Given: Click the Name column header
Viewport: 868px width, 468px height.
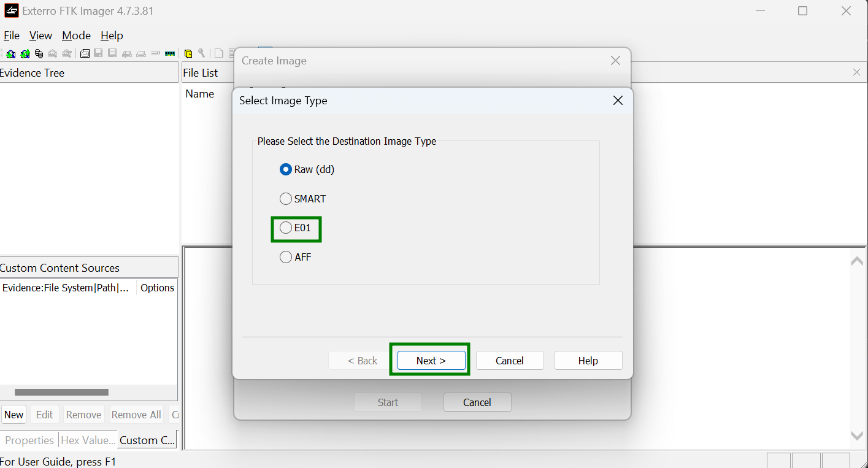Looking at the screenshot, I should (200, 94).
